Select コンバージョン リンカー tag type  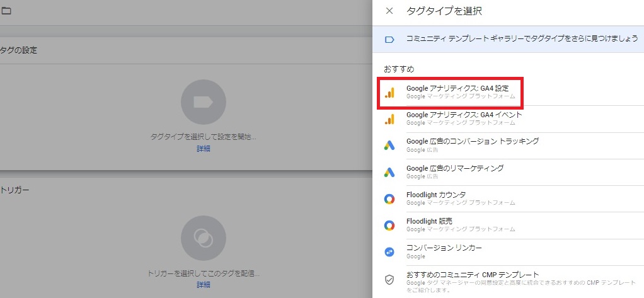tap(508, 251)
